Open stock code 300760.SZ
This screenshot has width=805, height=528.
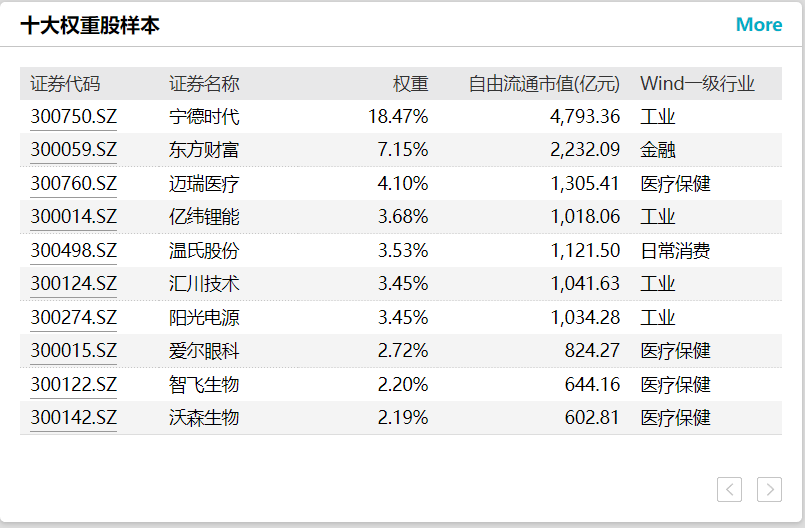[x=73, y=183]
